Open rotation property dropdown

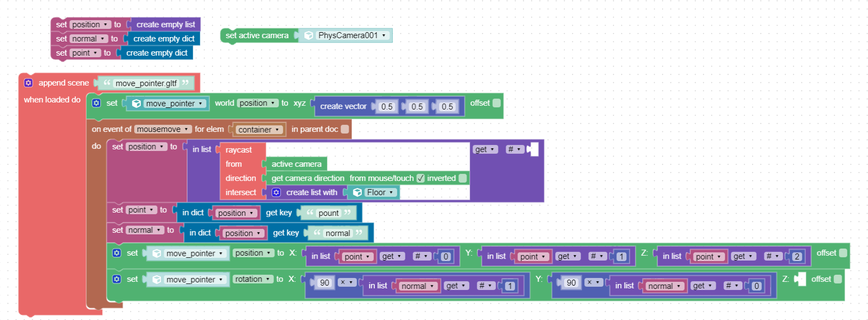[x=253, y=279]
